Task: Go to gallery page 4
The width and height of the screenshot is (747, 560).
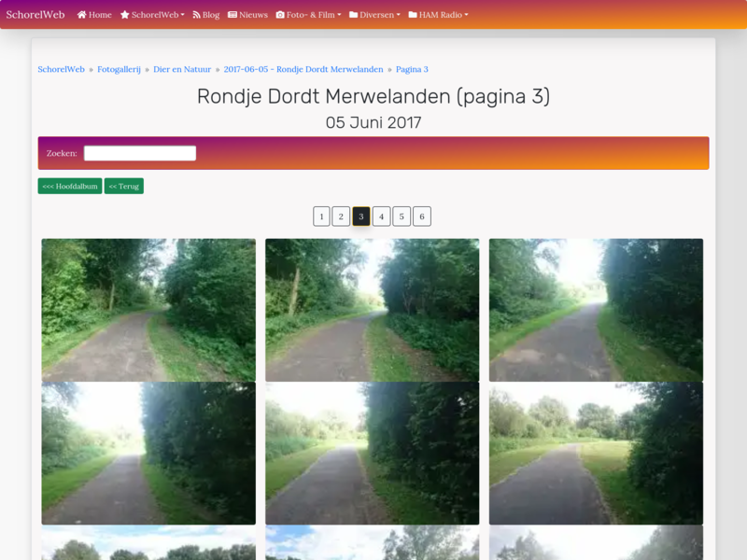Action: pos(382,217)
